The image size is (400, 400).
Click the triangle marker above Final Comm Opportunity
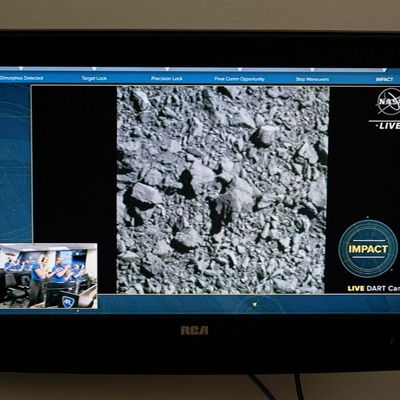(240, 70)
